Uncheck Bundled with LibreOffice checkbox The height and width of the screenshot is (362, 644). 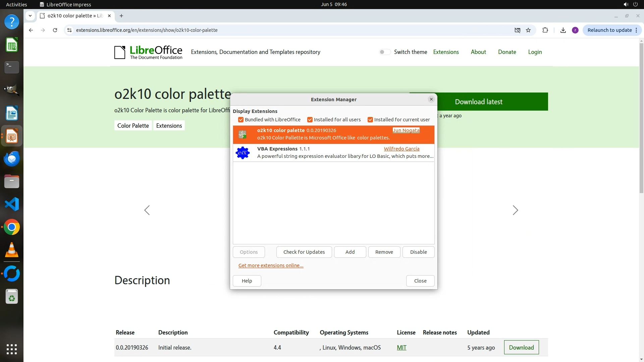coord(241,120)
